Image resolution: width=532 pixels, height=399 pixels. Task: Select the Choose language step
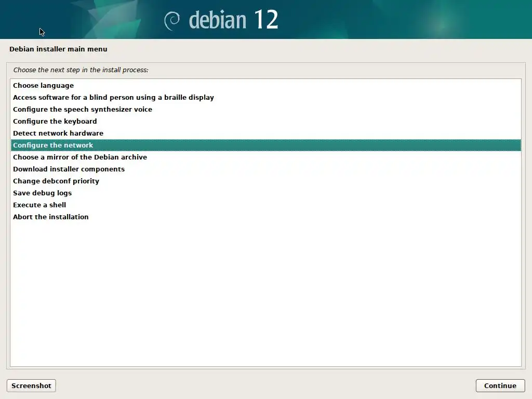point(265,86)
